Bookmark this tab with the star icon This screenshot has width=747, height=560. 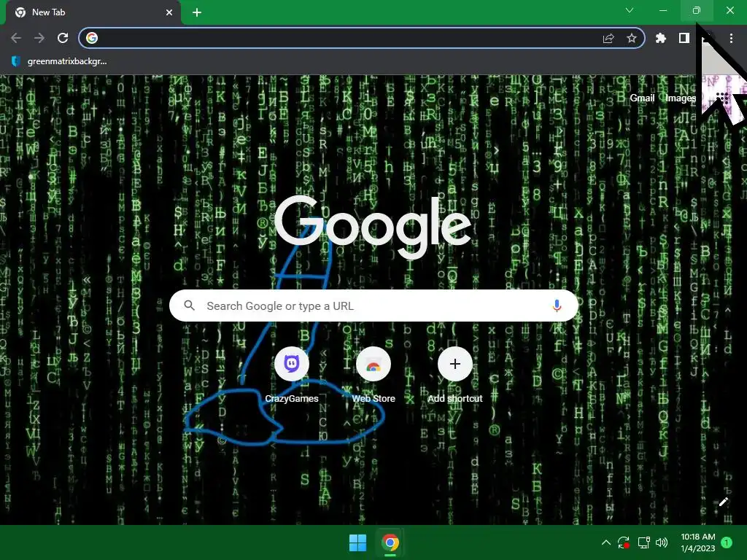[x=632, y=38]
